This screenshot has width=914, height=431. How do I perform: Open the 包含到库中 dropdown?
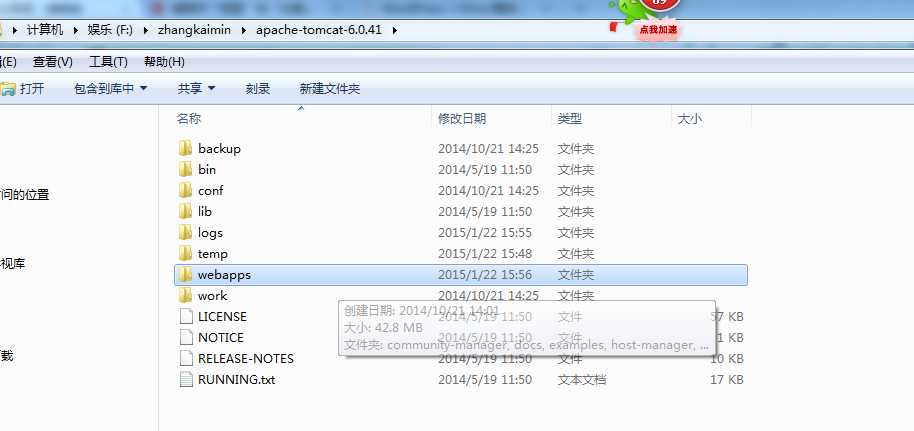click(111, 89)
